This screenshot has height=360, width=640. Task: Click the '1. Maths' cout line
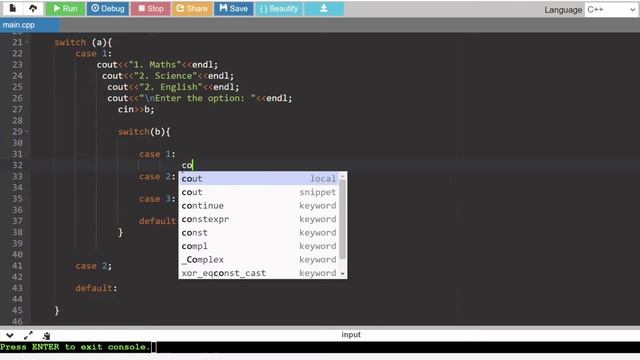point(157,64)
